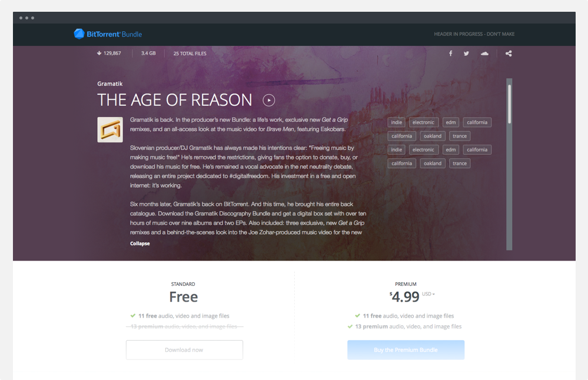Click the Gramatik artist name
This screenshot has height=380, width=588.
coord(110,84)
